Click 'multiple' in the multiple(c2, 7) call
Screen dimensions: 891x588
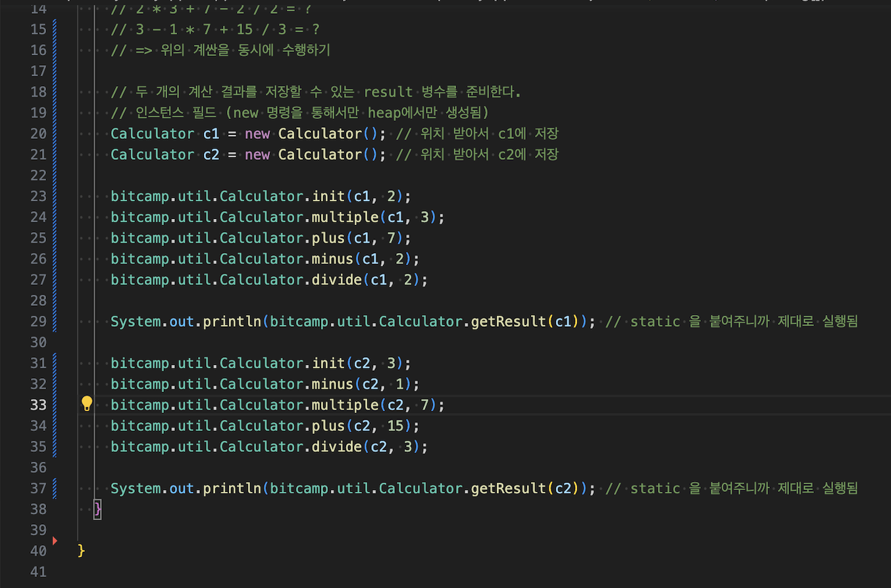345,404
